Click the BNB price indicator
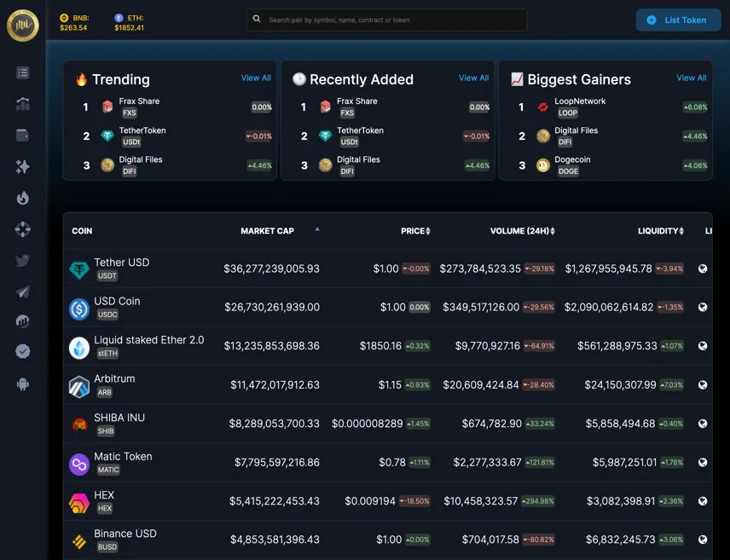Image resolution: width=730 pixels, height=560 pixels. pyautogui.click(x=74, y=23)
